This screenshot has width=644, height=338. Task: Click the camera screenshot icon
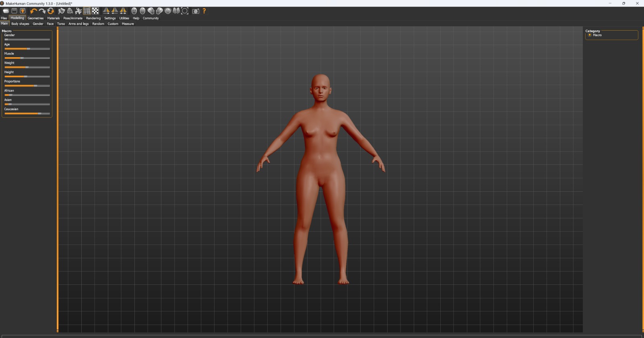(196, 11)
